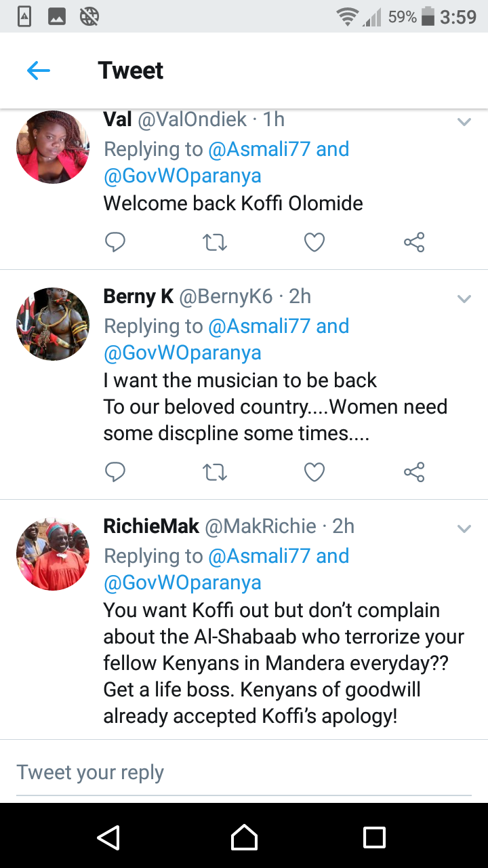Like Val's Welcome back tweet

(314, 242)
